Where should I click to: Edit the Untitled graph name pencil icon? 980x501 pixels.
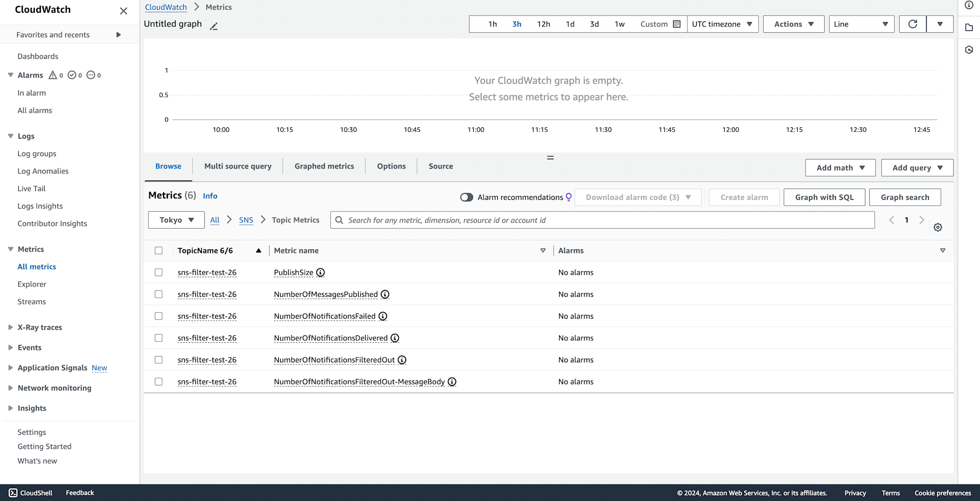(x=214, y=26)
